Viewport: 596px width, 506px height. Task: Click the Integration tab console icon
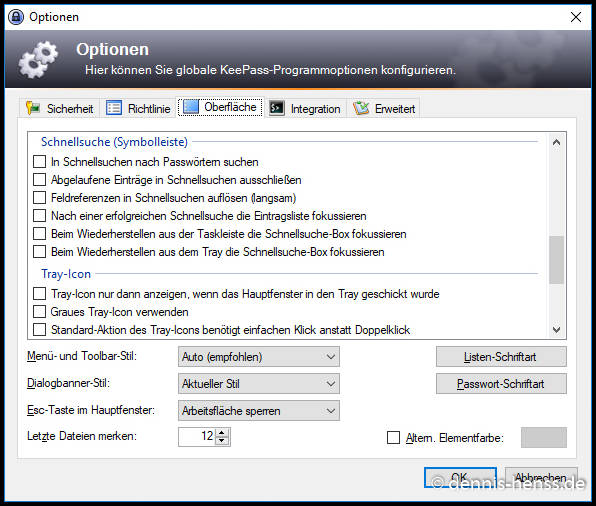(x=277, y=108)
